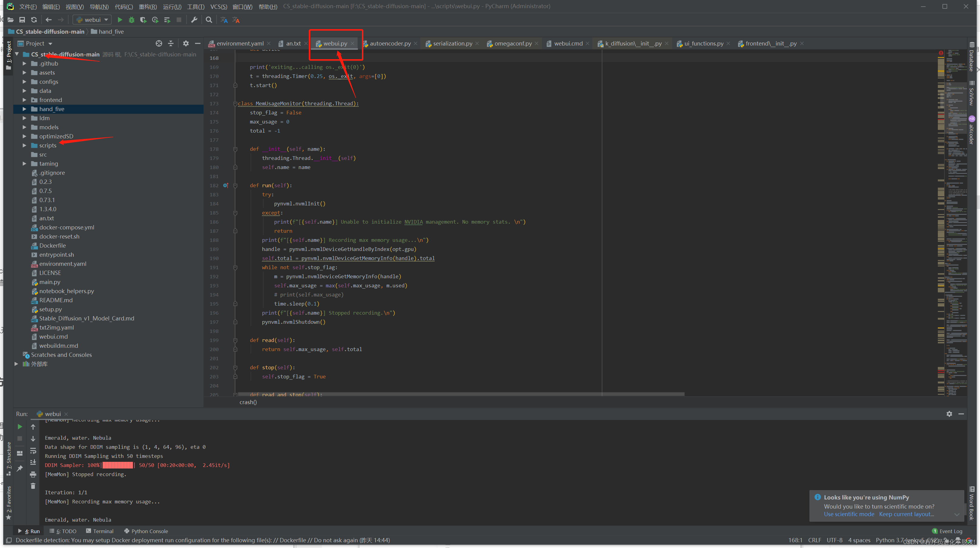This screenshot has height=548, width=980.
Task: Collapse the hand_five folder
Action: click(25, 109)
